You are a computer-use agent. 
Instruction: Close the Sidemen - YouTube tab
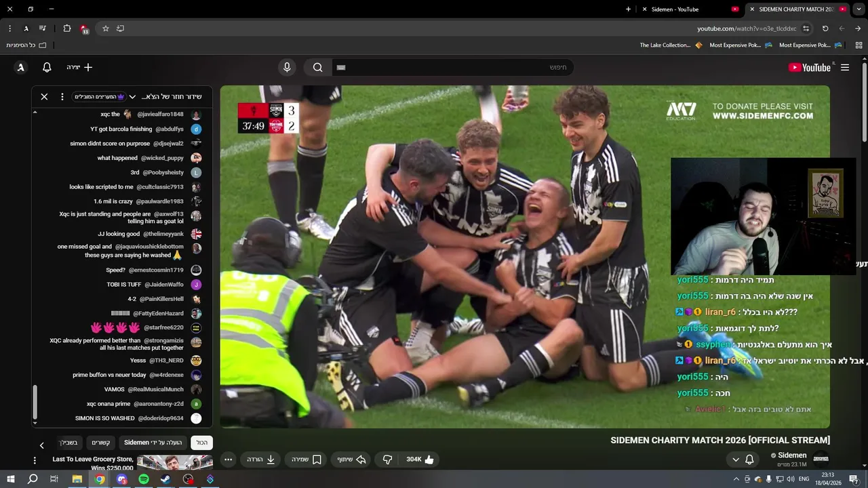point(645,9)
